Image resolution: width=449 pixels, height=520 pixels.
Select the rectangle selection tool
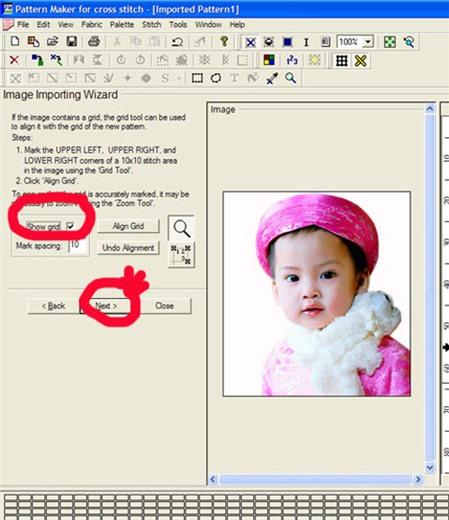197,78
